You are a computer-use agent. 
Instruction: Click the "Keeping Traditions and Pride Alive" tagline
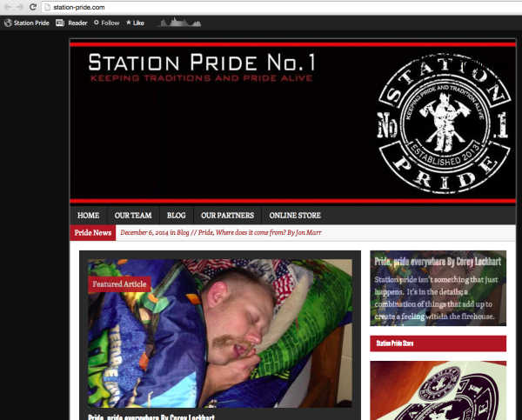(202, 78)
